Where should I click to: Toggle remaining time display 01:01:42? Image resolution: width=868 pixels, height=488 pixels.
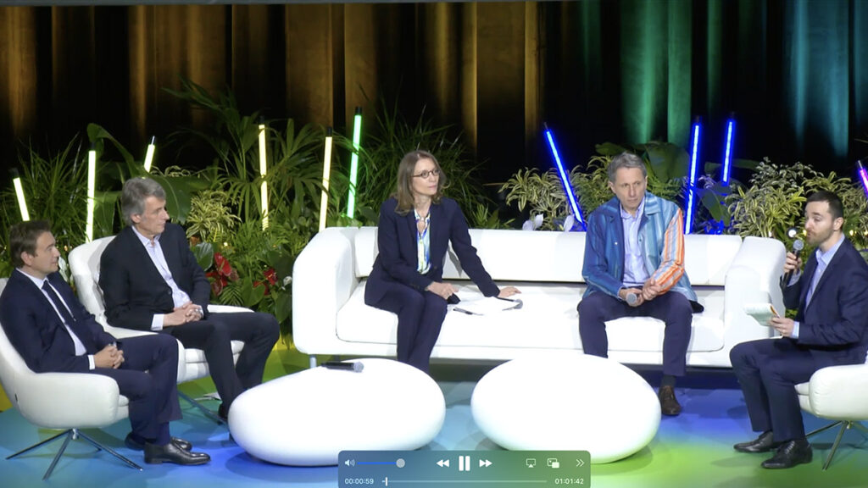570,481
